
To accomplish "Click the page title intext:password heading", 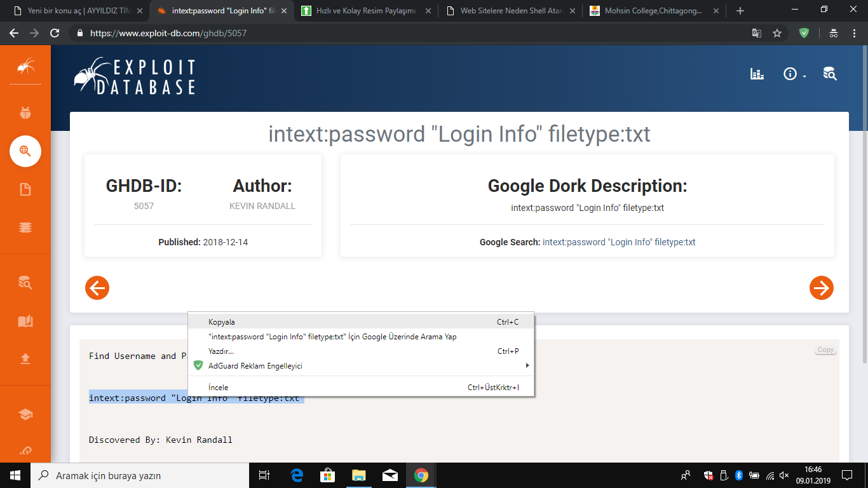I will pyautogui.click(x=459, y=134).
